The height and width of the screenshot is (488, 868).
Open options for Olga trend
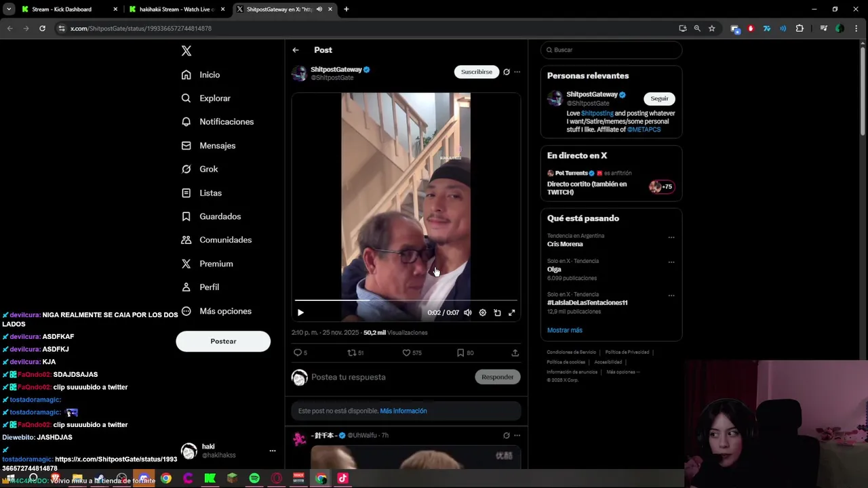[x=671, y=262]
